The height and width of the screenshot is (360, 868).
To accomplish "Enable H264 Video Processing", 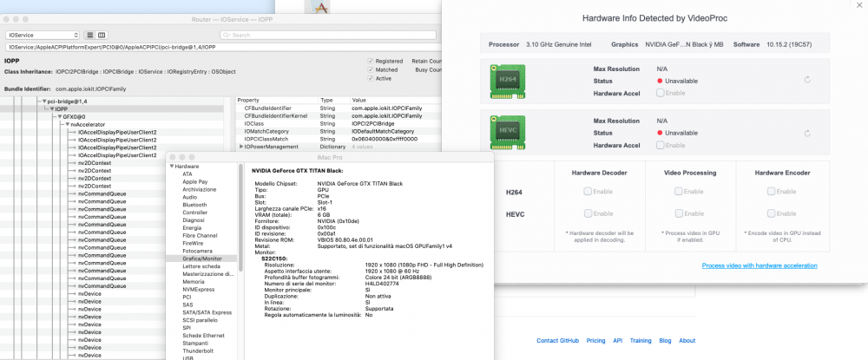I will (678, 192).
